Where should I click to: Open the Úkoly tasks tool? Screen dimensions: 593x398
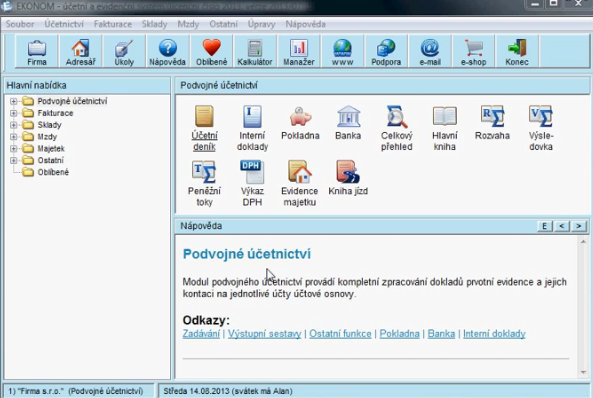click(x=124, y=52)
